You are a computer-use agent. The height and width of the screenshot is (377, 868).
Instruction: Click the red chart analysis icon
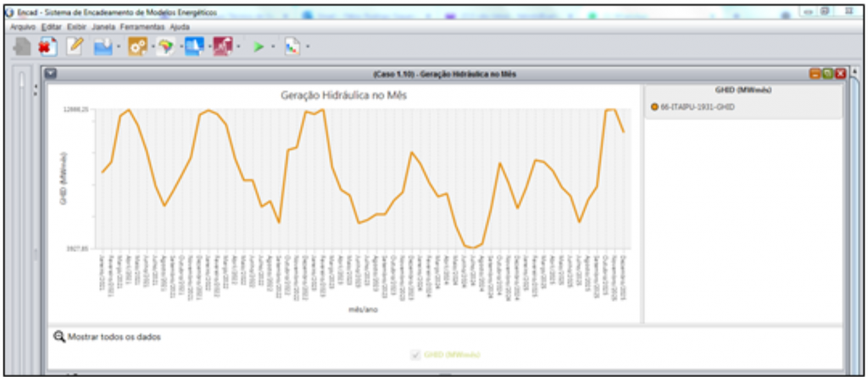point(223,47)
